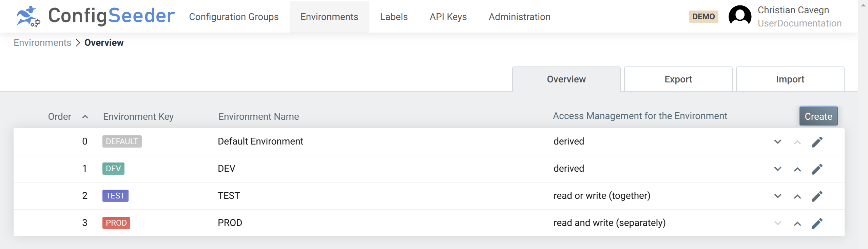Image resolution: width=868 pixels, height=249 pixels.
Task: Move DEV environment down in order
Action: click(x=777, y=169)
